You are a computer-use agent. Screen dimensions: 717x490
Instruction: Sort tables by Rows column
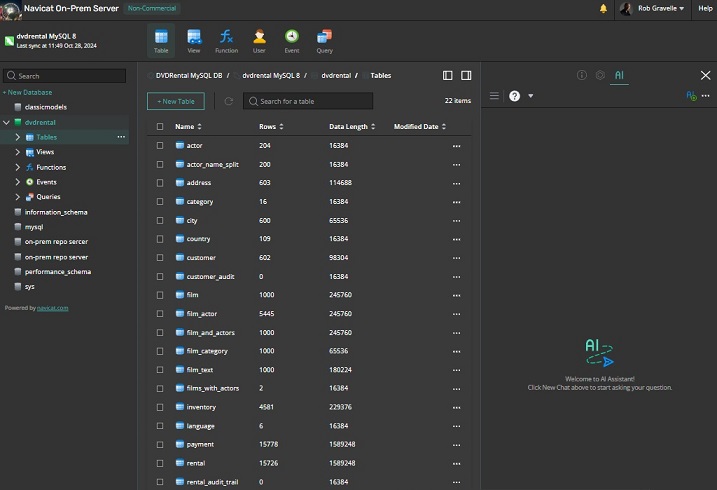(271, 127)
